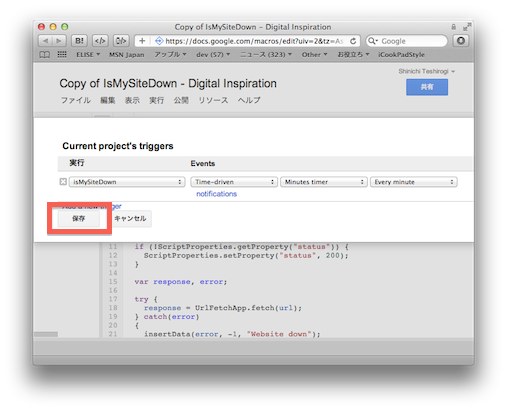
Task: Click the キャンセル cancel button
Action: 130,219
